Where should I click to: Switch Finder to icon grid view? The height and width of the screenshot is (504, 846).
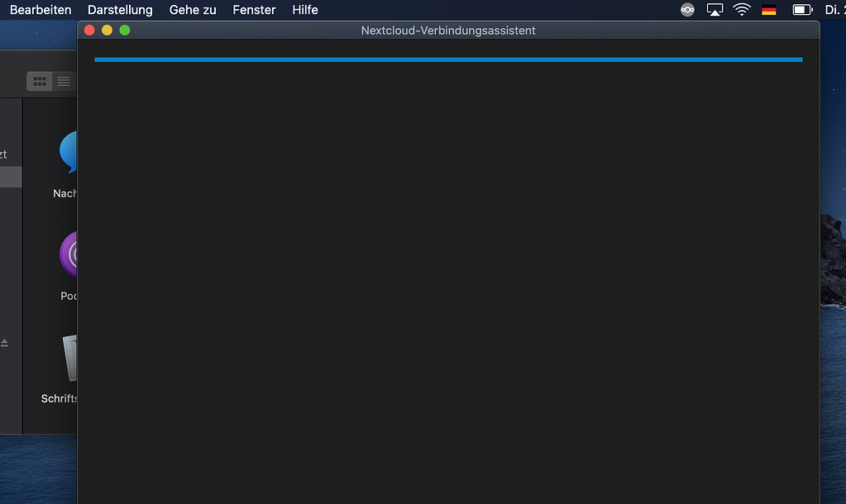pyautogui.click(x=40, y=81)
